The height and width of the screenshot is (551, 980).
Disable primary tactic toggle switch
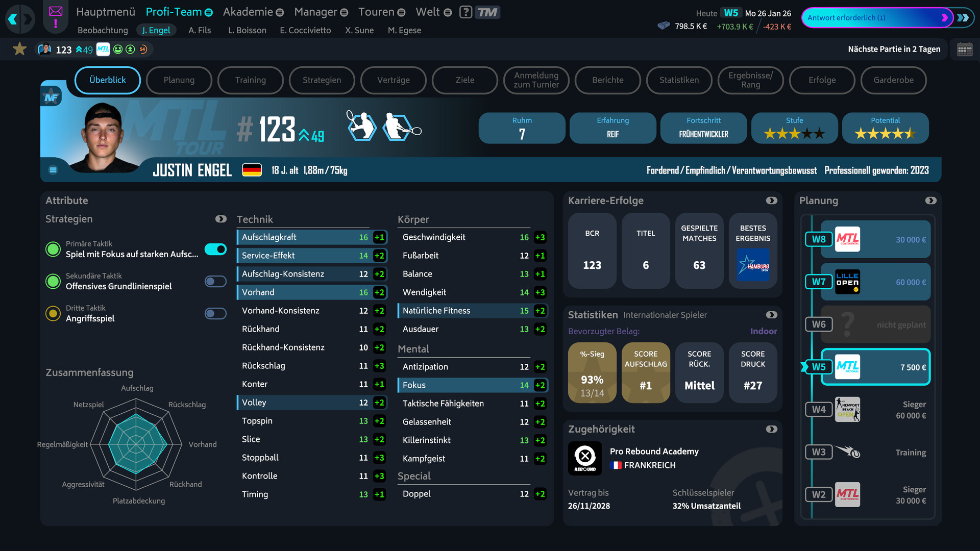click(x=215, y=249)
